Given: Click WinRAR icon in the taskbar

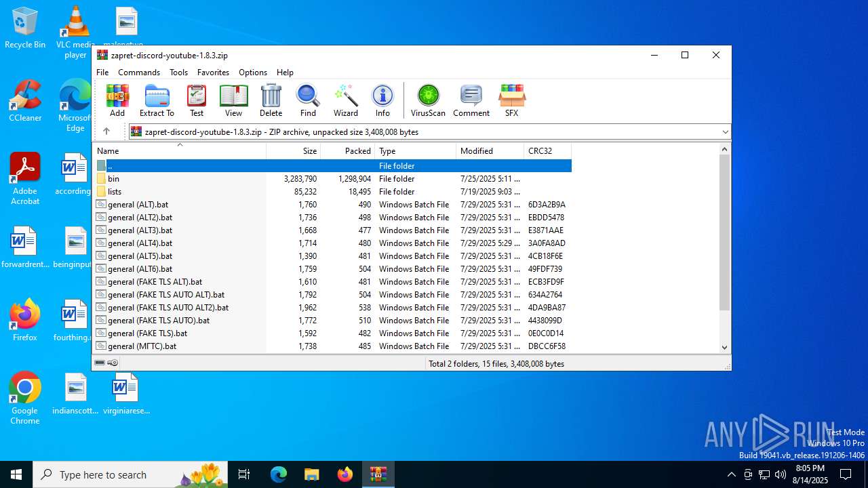Looking at the screenshot, I should (x=378, y=474).
